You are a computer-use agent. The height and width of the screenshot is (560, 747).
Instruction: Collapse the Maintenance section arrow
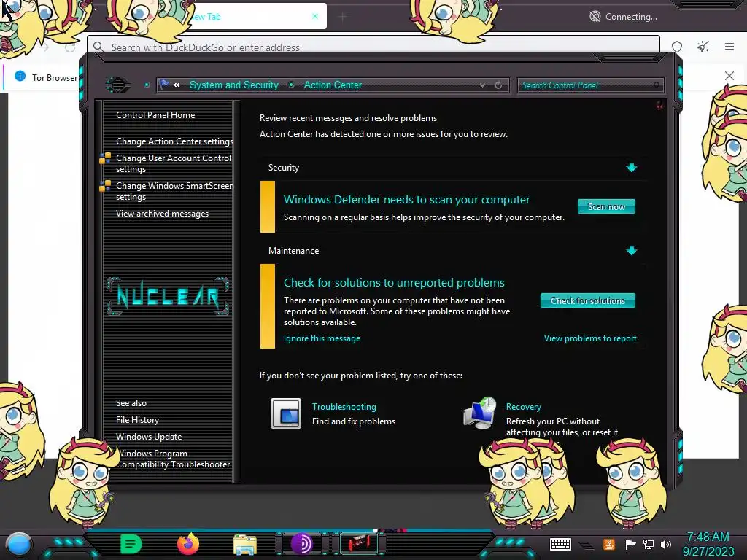[632, 251]
